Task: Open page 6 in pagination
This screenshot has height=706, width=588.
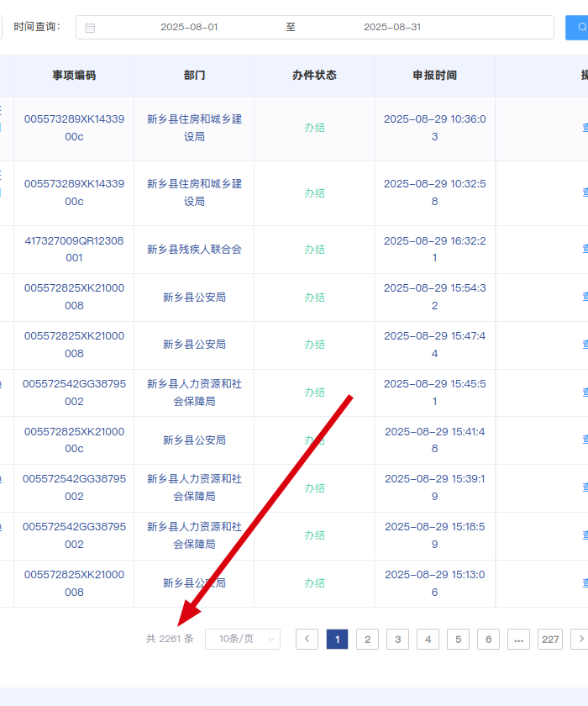Action: point(488,640)
